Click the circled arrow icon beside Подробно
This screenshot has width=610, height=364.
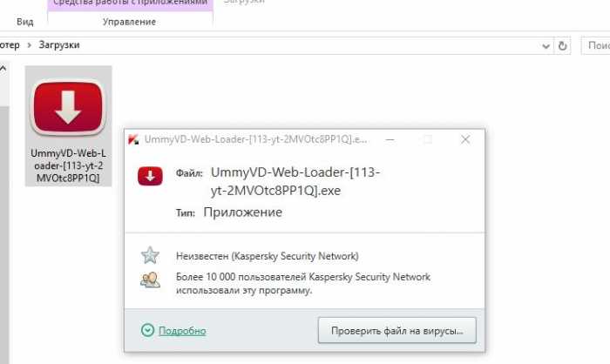point(147,330)
